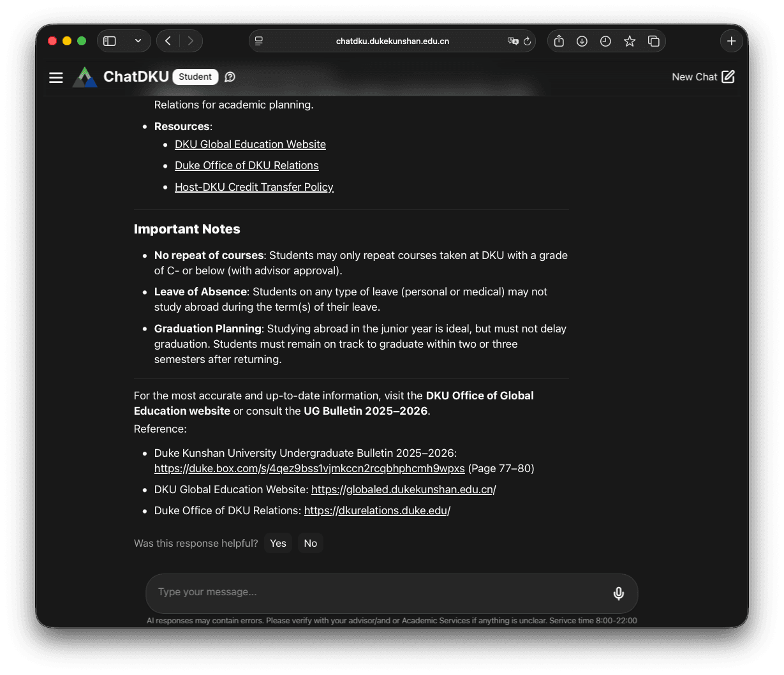This screenshot has width=784, height=675.
Task: Open the speech bubble icon beside Student badge
Action: 230,77
